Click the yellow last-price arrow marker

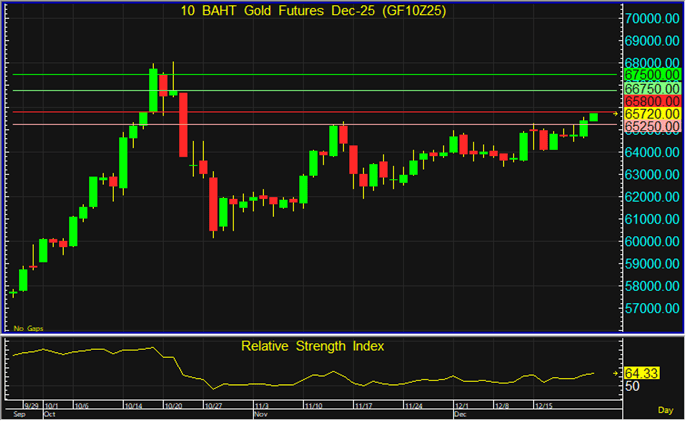pyautogui.click(x=616, y=115)
